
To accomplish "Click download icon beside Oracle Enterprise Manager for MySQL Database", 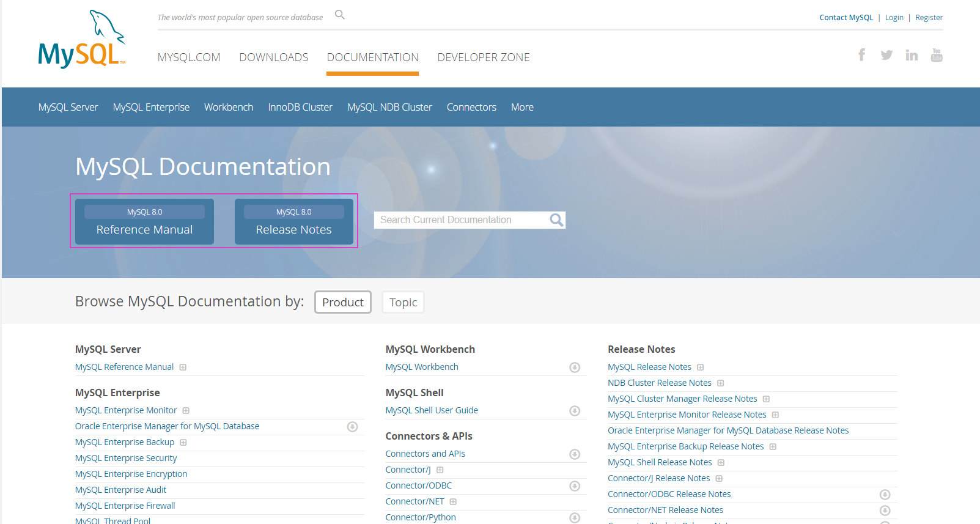I will 352,427.
